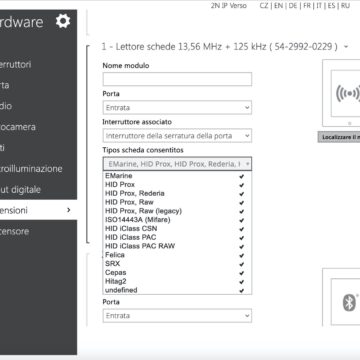The width and height of the screenshot is (360, 360).
Task: Click the Localizzare il modulo button
Action: click(339, 137)
